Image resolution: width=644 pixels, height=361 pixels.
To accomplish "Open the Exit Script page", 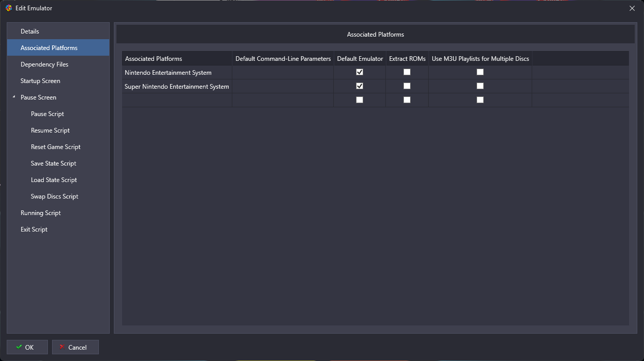I will (x=58, y=229).
